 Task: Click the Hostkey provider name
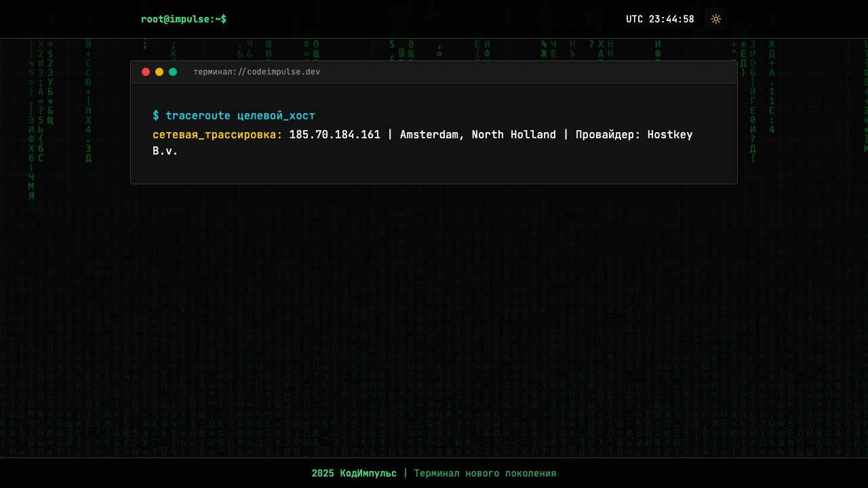click(x=670, y=135)
